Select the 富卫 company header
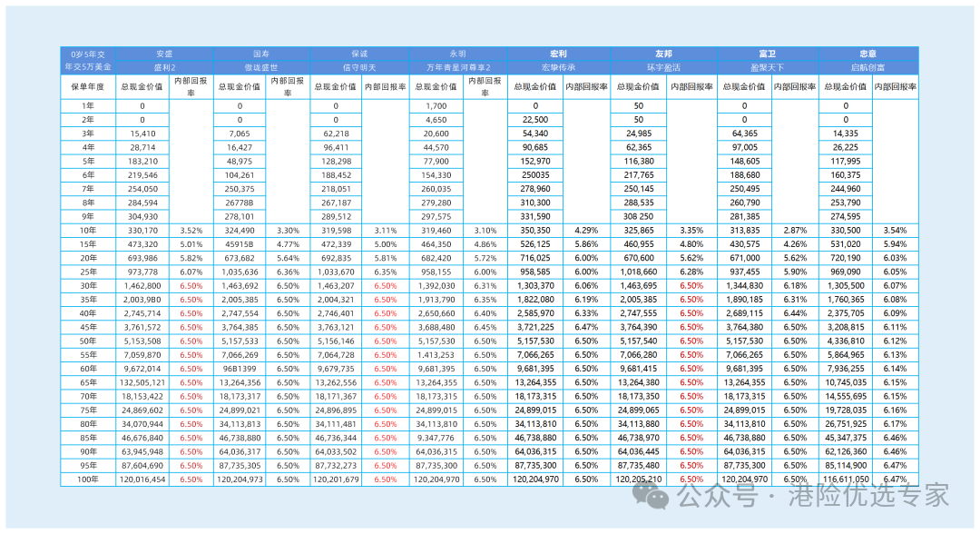980x534 pixels. coord(768,54)
